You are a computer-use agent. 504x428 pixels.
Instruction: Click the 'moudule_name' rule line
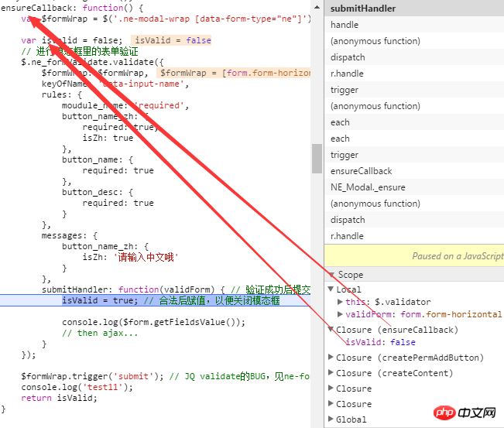[x=125, y=105]
